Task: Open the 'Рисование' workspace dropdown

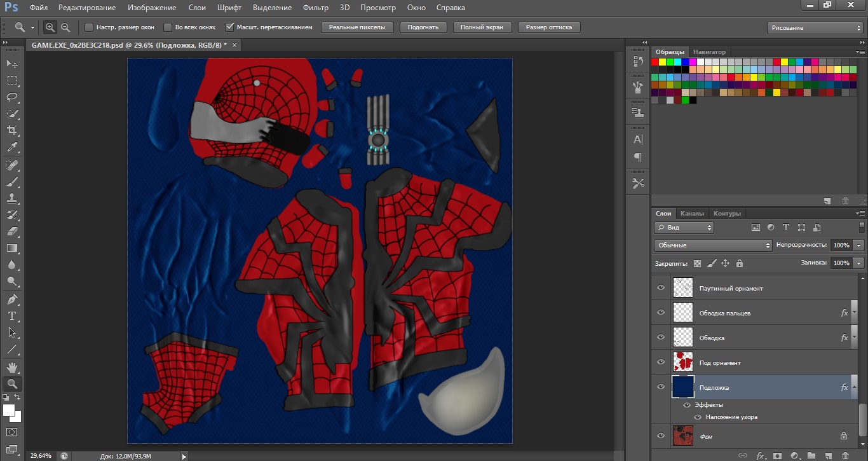Action: tap(815, 27)
